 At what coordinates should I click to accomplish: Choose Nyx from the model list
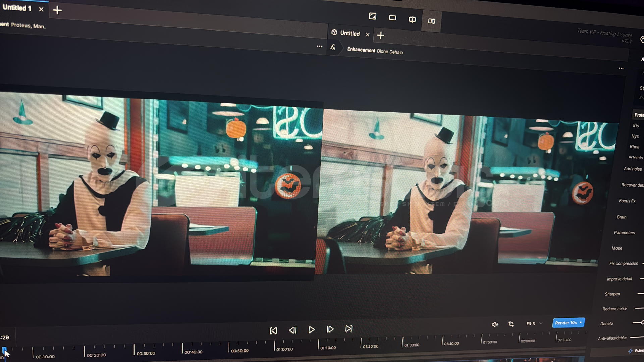(x=635, y=136)
